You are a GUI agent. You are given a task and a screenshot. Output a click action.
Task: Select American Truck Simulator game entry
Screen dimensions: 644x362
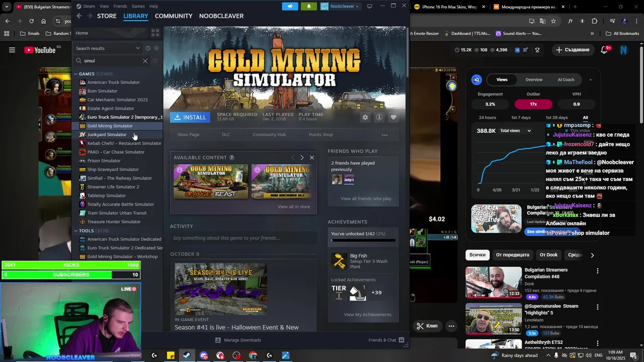[113, 82]
